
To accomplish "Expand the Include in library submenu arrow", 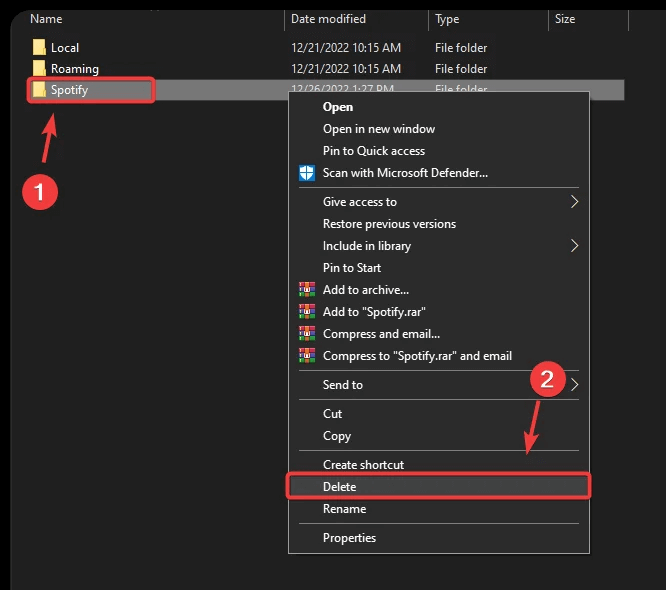I will [575, 246].
